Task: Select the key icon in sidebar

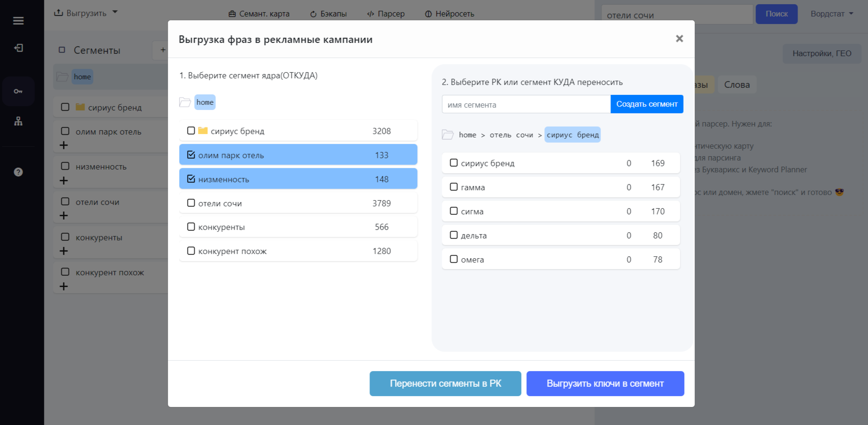Action: [x=18, y=91]
